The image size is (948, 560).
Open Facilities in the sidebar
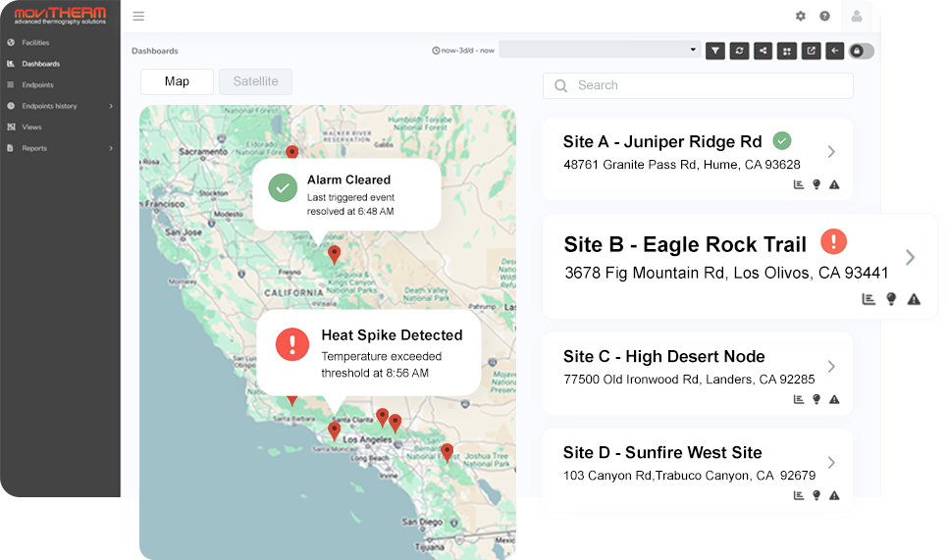[35, 43]
